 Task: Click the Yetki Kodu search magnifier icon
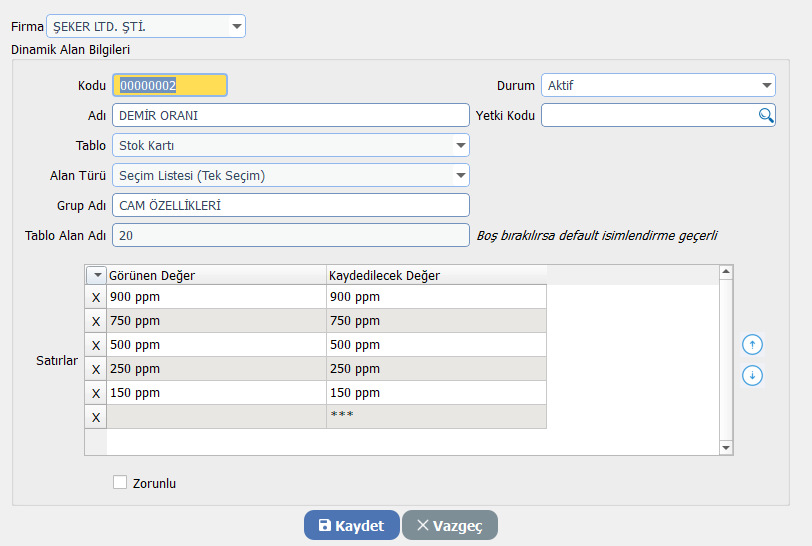[x=766, y=116]
